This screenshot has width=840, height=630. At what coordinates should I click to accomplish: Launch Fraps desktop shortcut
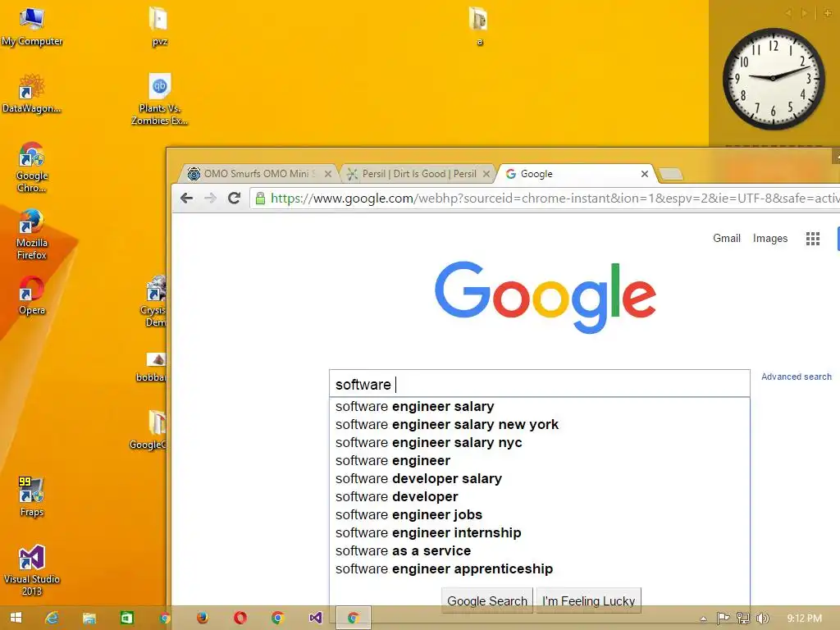(x=31, y=496)
